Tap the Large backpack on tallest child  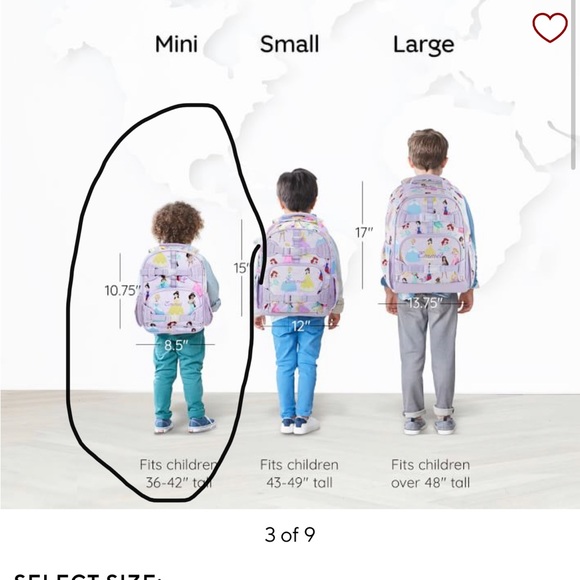pos(429,235)
